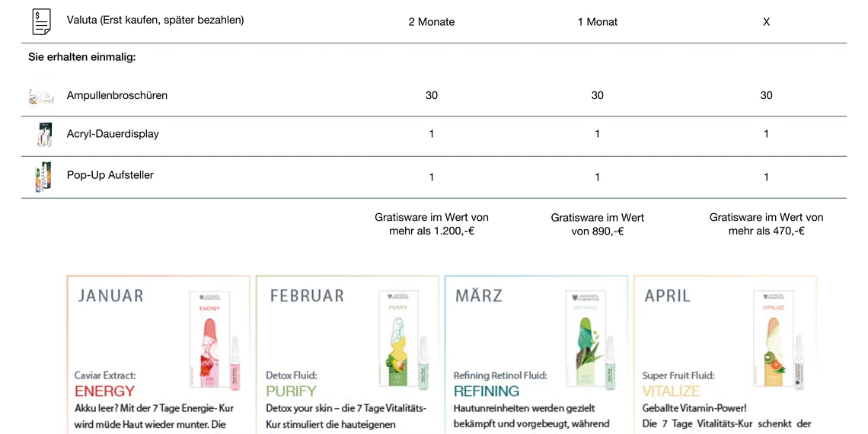Click the green PURIFY product title
Image resolution: width=868 pixels, height=434 pixels.
coord(291,391)
